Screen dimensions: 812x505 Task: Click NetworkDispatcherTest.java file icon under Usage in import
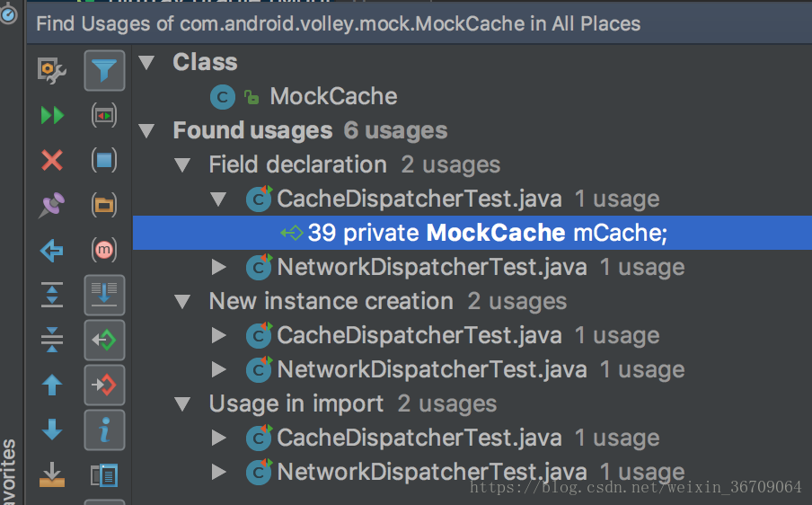(259, 472)
